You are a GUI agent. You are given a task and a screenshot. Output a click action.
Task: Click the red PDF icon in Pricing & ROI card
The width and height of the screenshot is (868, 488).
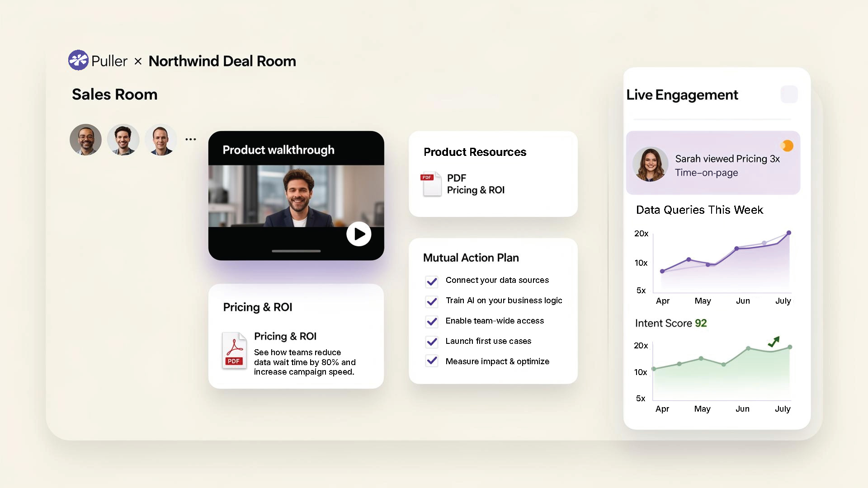234,351
